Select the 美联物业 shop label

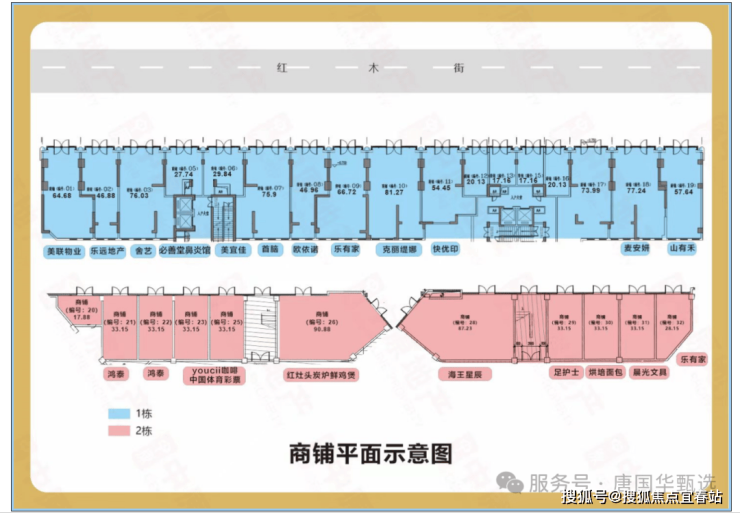pyautogui.click(x=64, y=251)
